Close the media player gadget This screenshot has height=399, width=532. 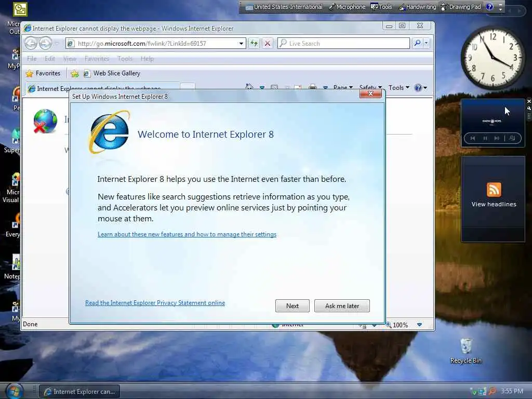[529, 101]
